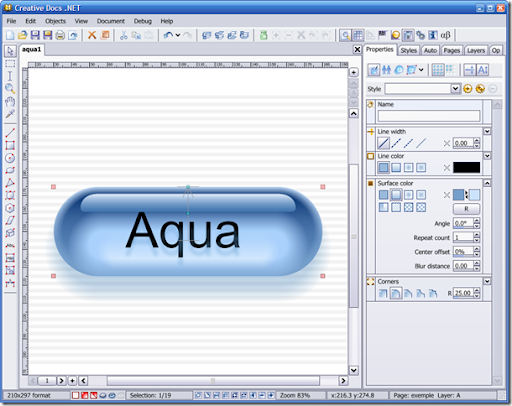Expand the Corners section
This screenshot has height=406, width=512.
[x=487, y=281]
